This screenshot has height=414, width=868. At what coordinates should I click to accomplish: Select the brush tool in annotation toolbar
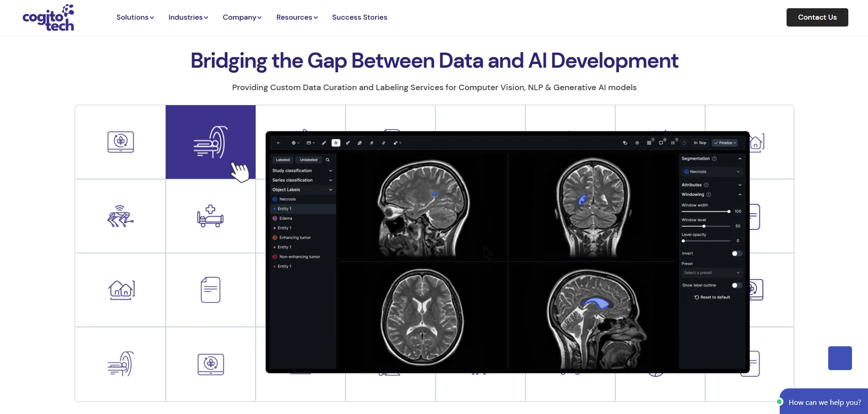pos(324,143)
